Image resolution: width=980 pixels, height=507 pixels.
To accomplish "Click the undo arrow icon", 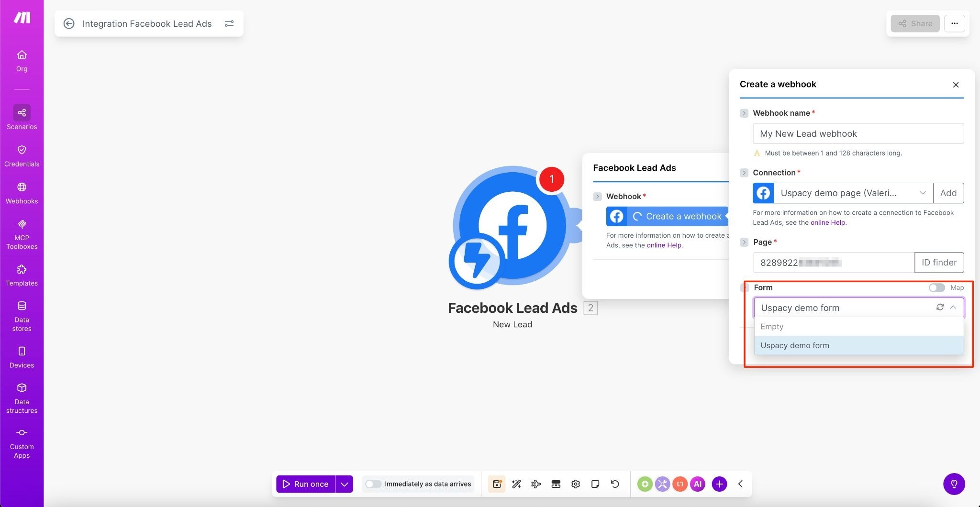I will coord(615,484).
